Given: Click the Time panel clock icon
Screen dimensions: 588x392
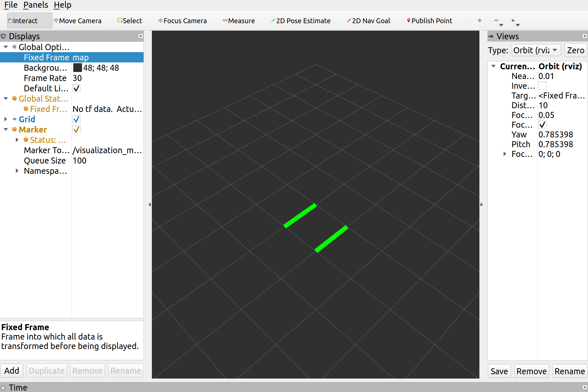Looking at the screenshot, I should (3, 387).
